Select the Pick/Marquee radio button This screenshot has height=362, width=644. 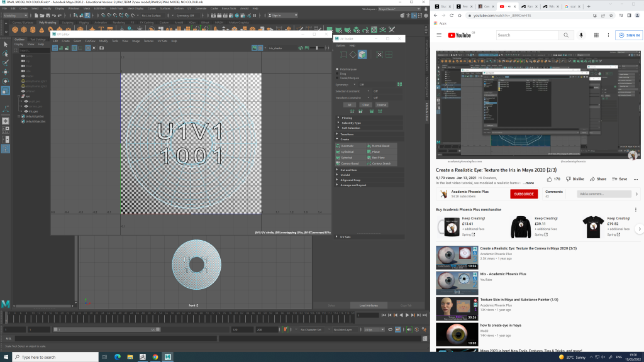coord(338,69)
